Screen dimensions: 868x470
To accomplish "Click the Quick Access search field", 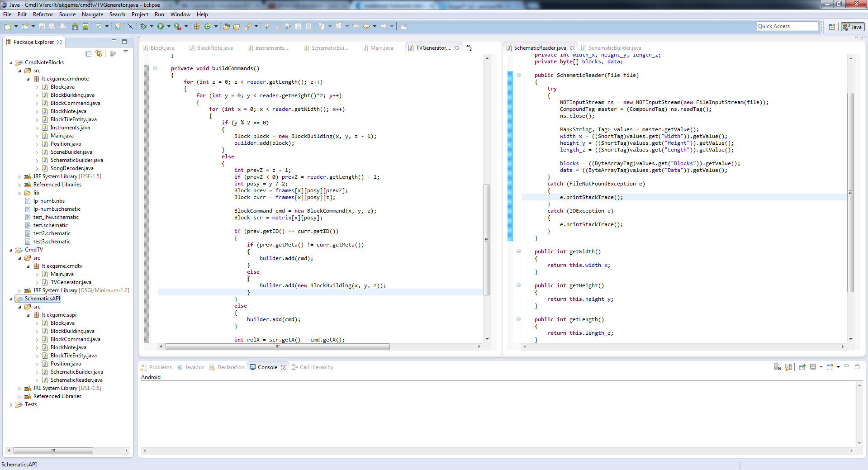I will tap(787, 26).
